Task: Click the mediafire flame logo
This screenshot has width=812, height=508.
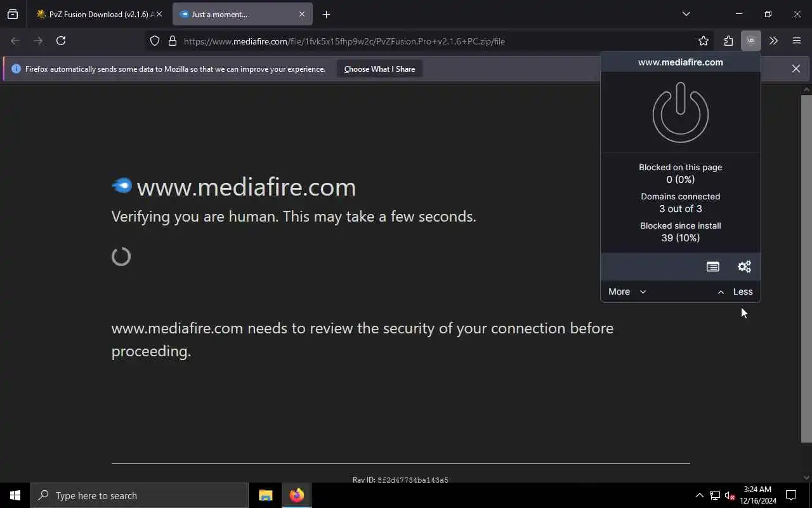Action: coord(122,185)
